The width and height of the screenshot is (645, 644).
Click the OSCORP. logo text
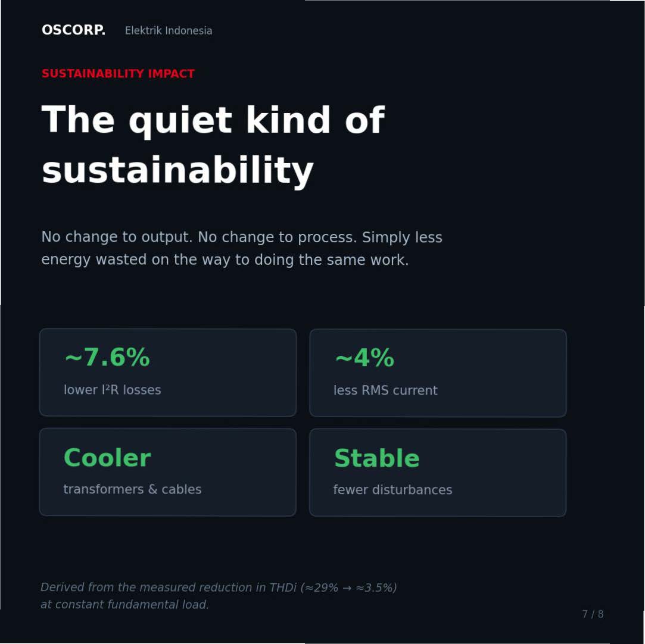coord(73,30)
